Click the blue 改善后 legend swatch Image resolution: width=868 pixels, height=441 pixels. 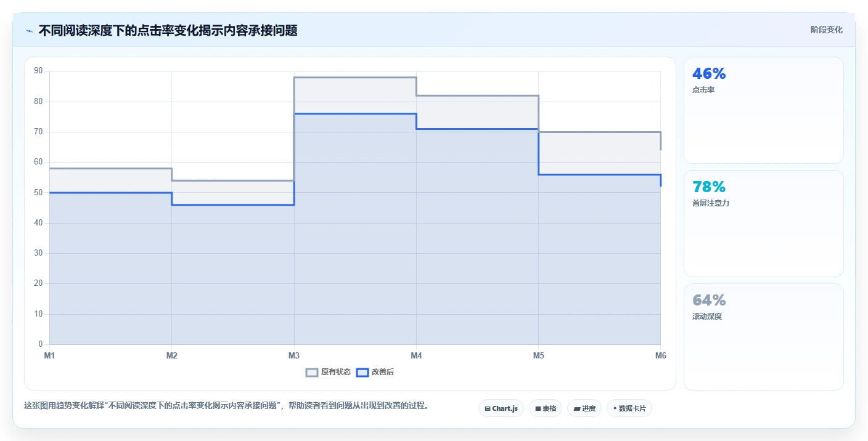(362, 372)
